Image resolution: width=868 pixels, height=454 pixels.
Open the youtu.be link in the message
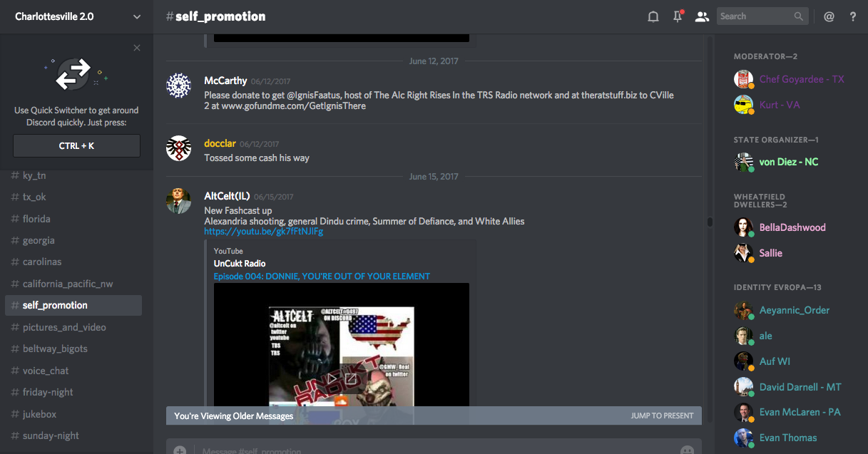point(263,232)
